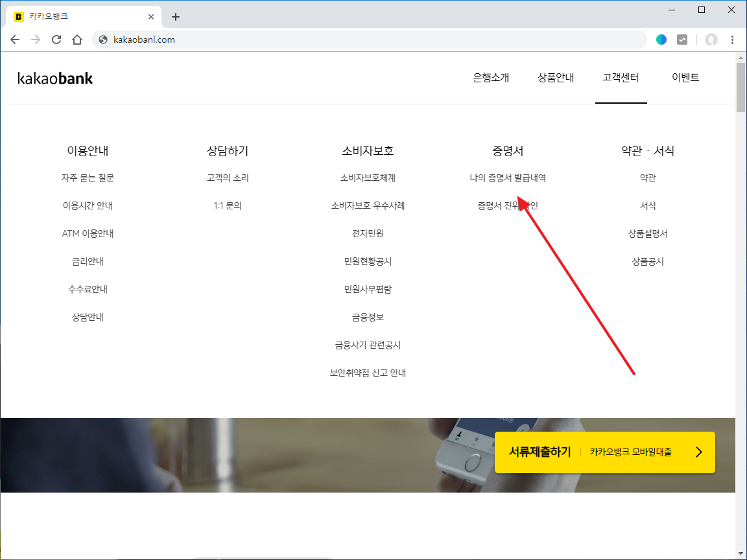
Task: Click the 약관 · 서식 section heading
Action: tap(648, 151)
